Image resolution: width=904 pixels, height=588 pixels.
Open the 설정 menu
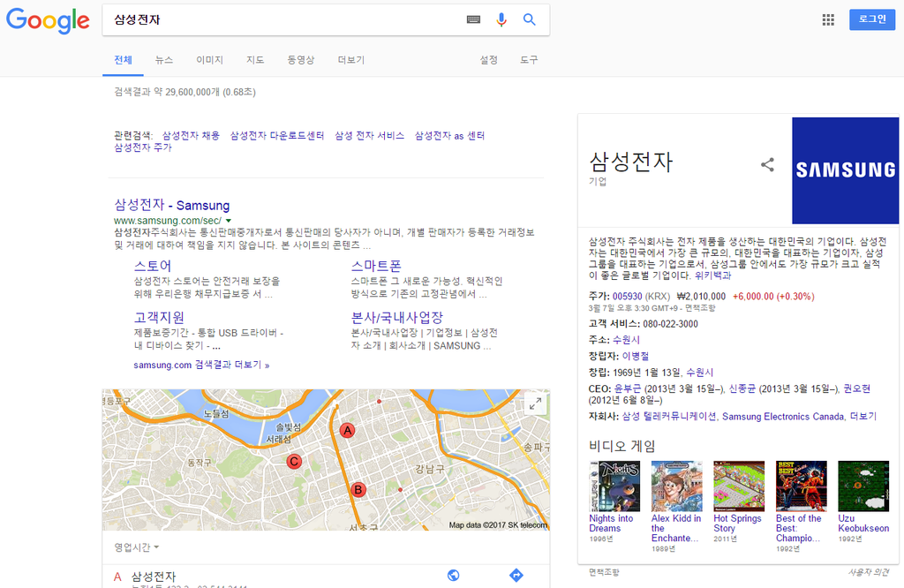(x=488, y=60)
